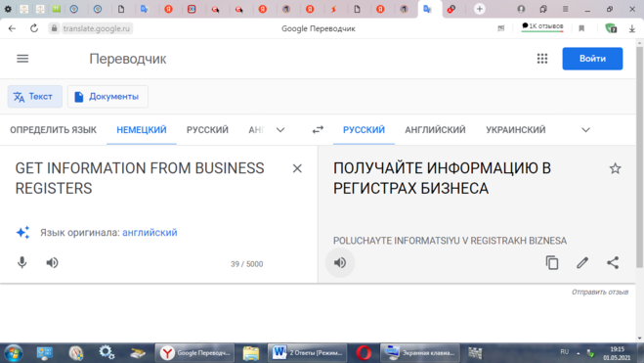Select Русский as source language
This screenshot has width=644, height=363.
(207, 130)
